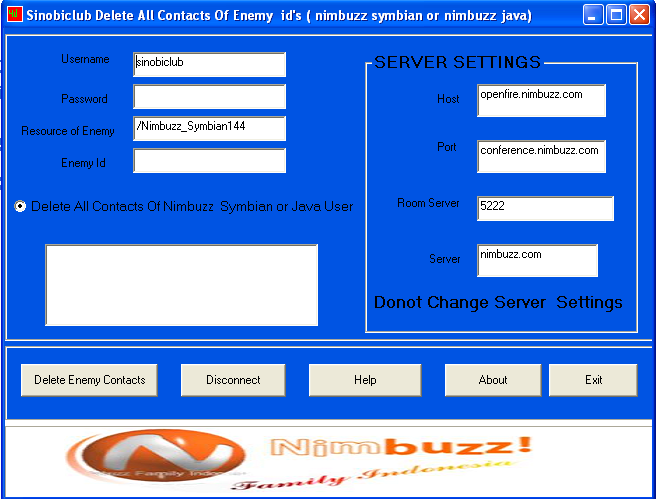658x499 pixels.
Task: Click the Exit button
Action: coord(593,380)
